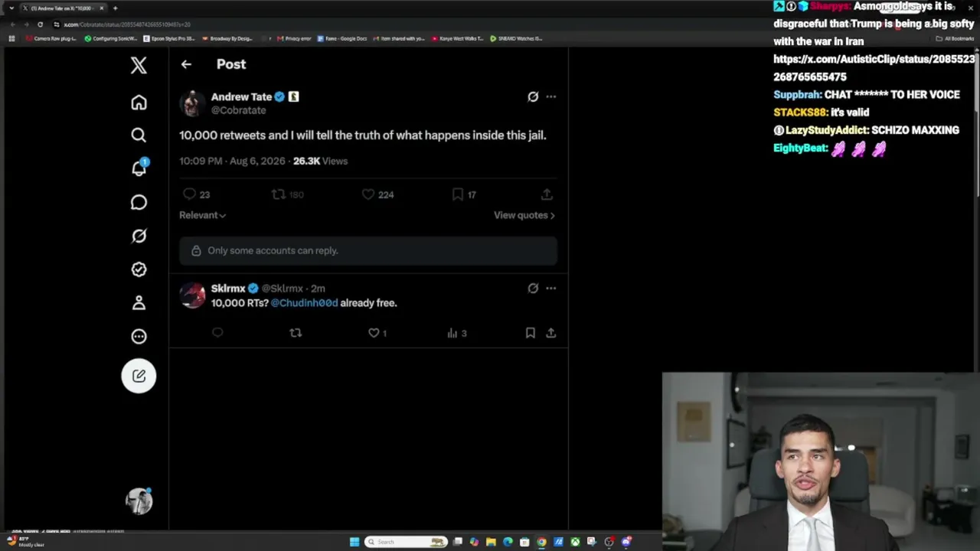This screenshot has height=551, width=980.
Task: Open the Epson Stylus Pro 38... bookmark
Action: (169, 38)
